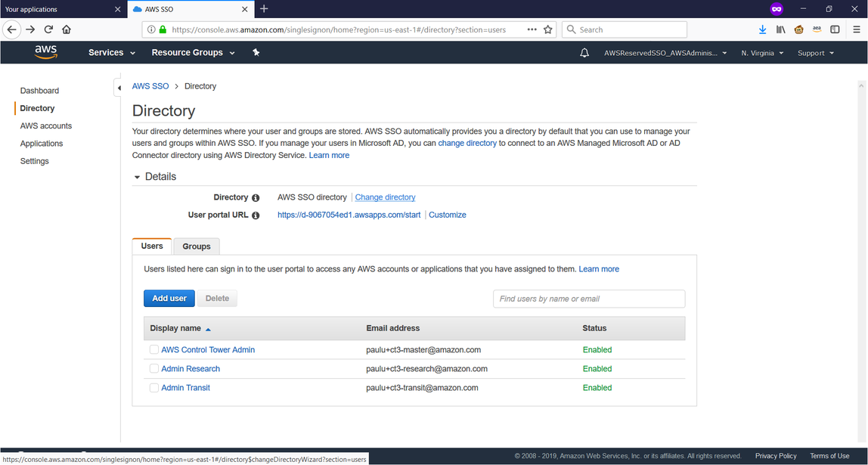Click the inline change directory link in description
868x465 pixels.
click(x=467, y=144)
